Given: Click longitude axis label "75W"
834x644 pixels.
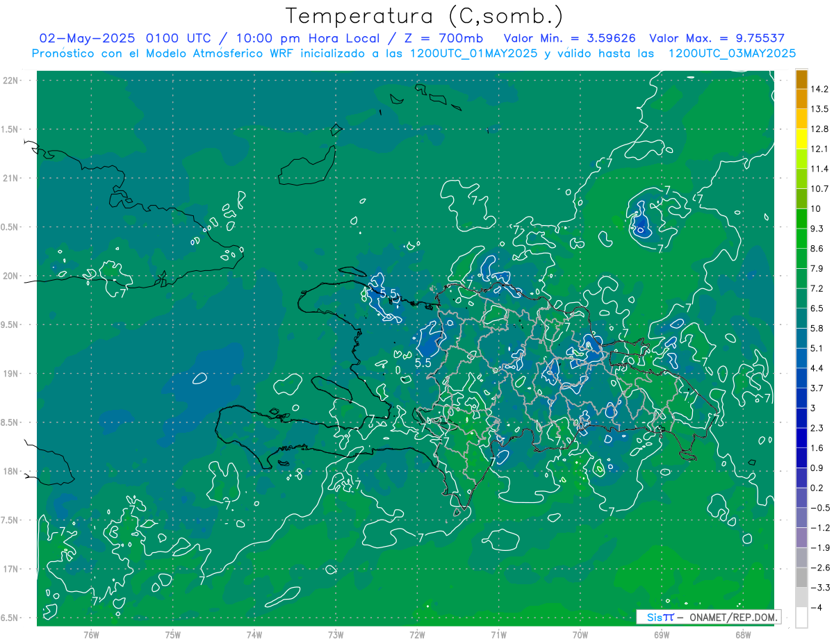Looking at the screenshot, I should [173, 635].
